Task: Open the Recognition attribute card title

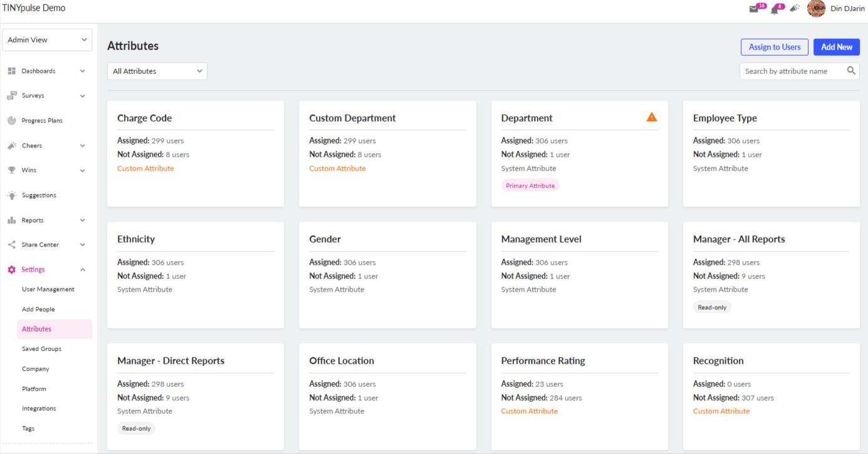Action: click(718, 361)
